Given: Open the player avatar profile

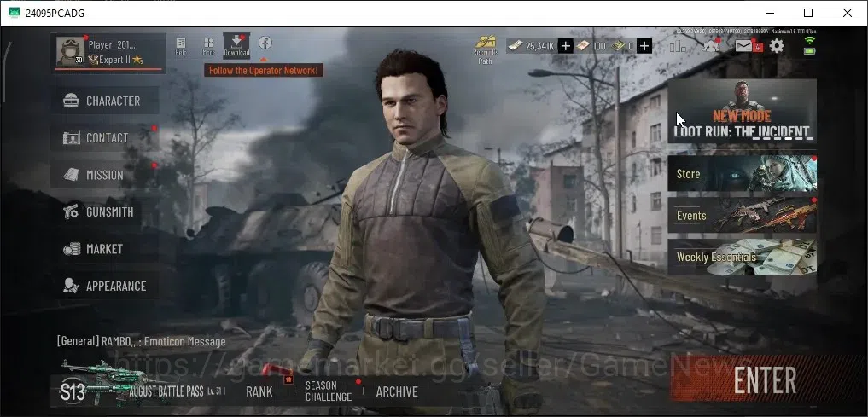Looking at the screenshot, I should (70, 51).
